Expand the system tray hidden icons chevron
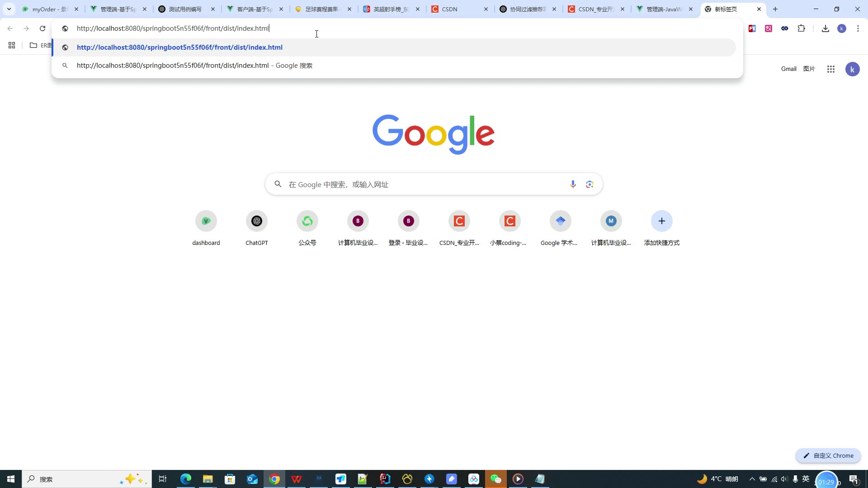This screenshot has height=488, width=868. [752, 479]
